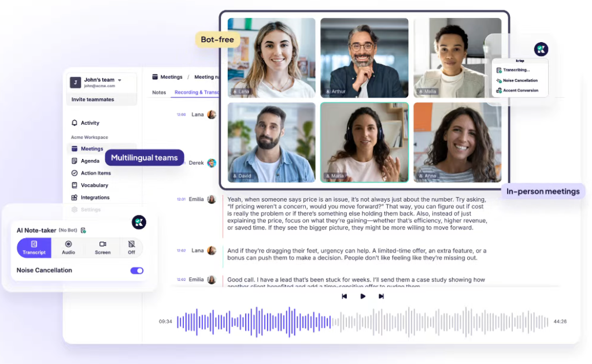Viewport: 592px width, 364px height.
Task: Switch note-taker mode to Audio
Action: point(68,248)
